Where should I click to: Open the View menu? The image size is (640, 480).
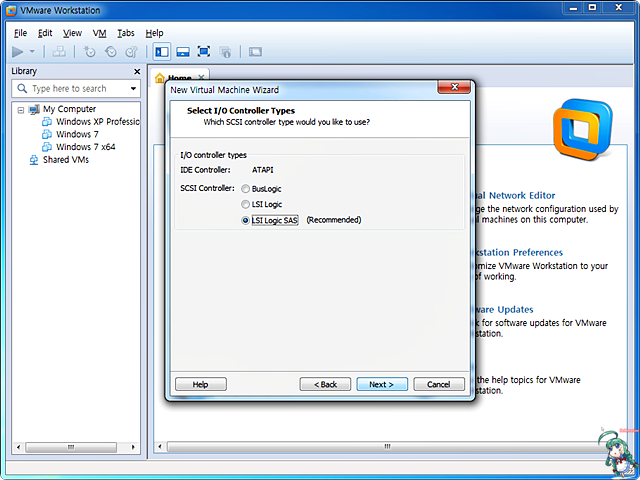[x=72, y=33]
